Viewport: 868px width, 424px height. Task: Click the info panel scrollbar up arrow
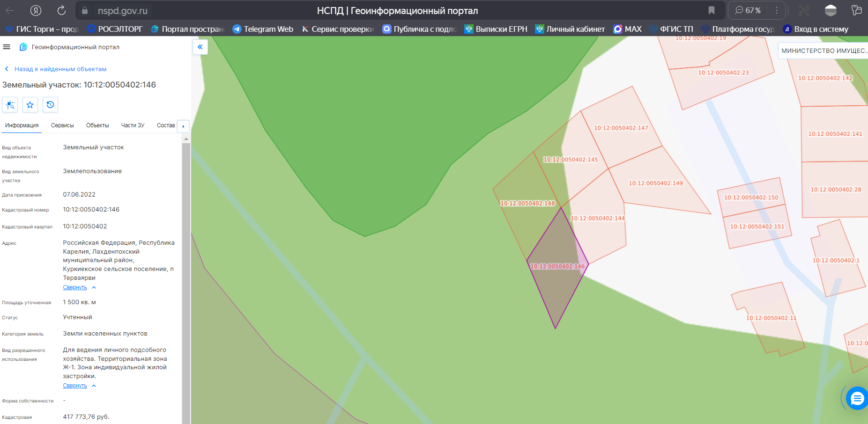pyautogui.click(x=186, y=139)
